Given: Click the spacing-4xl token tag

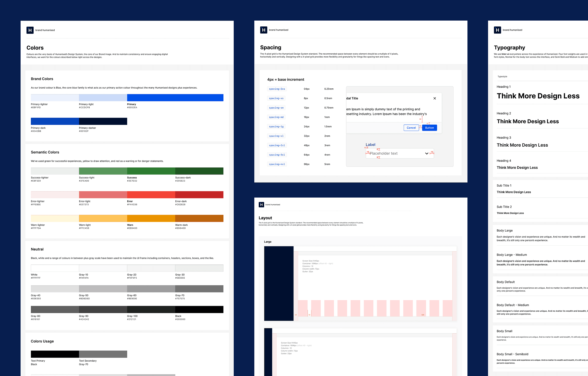Looking at the screenshot, I should (x=277, y=164).
